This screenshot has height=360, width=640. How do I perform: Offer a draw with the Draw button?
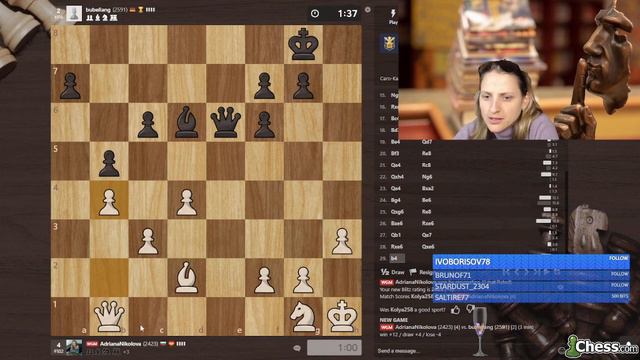pyautogui.click(x=392, y=272)
